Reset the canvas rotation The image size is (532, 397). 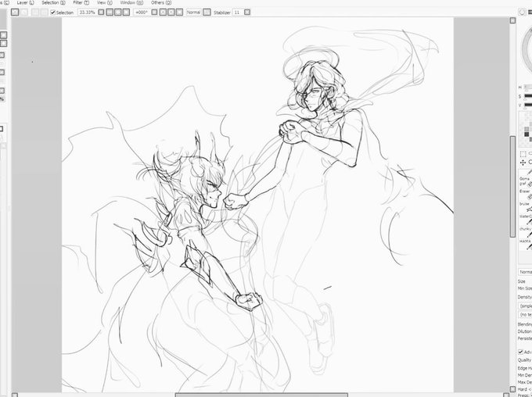[x=179, y=13]
